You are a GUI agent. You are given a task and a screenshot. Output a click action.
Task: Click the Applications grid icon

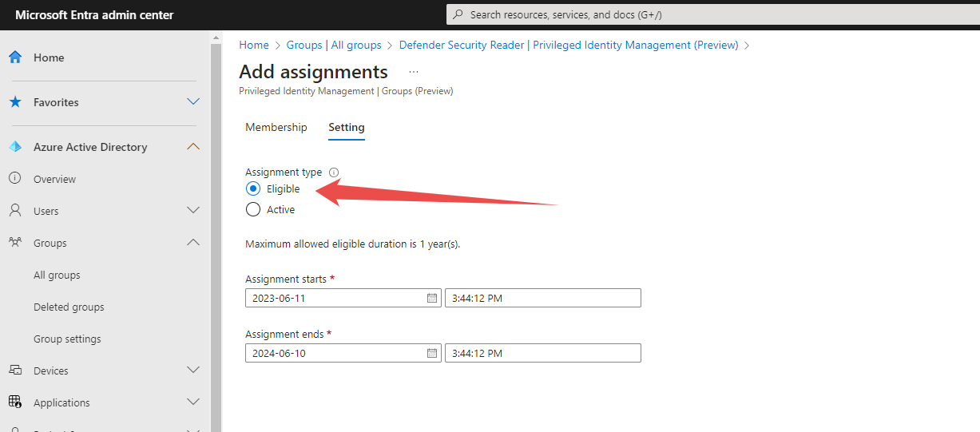[x=14, y=402]
